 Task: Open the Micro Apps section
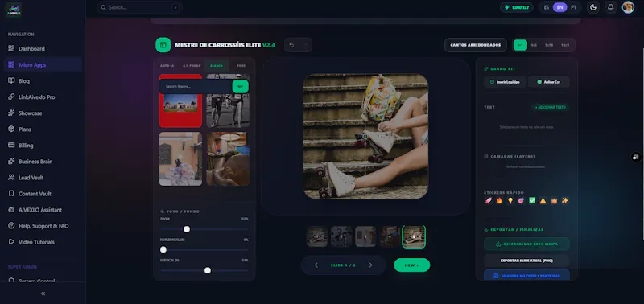43,65
